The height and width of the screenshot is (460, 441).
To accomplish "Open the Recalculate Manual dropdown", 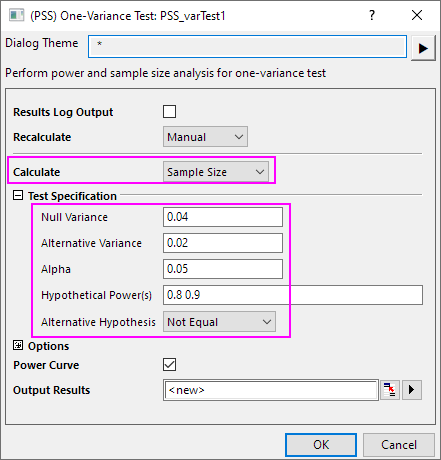I will 205,137.
